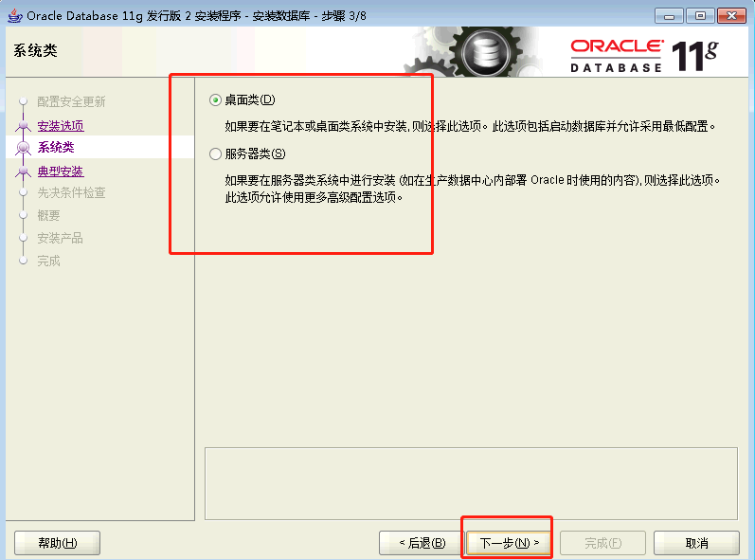Click the database gear logo icon

pyautogui.click(x=485, y=52)
